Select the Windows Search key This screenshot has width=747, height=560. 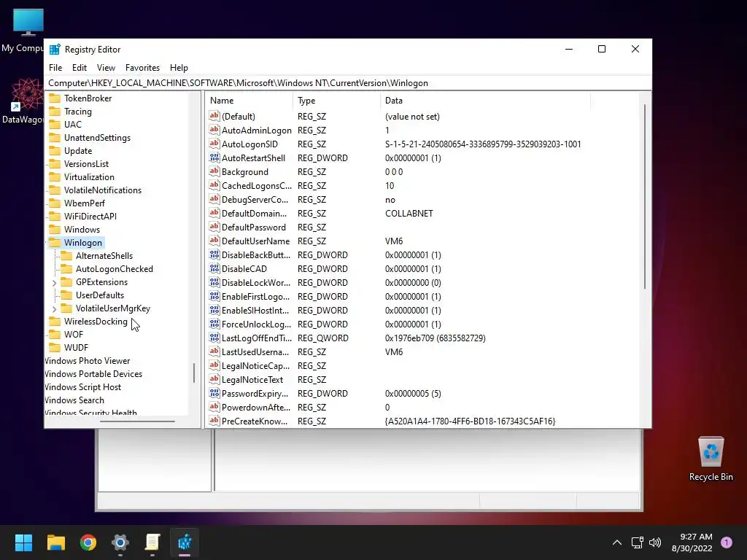[74, 400]
